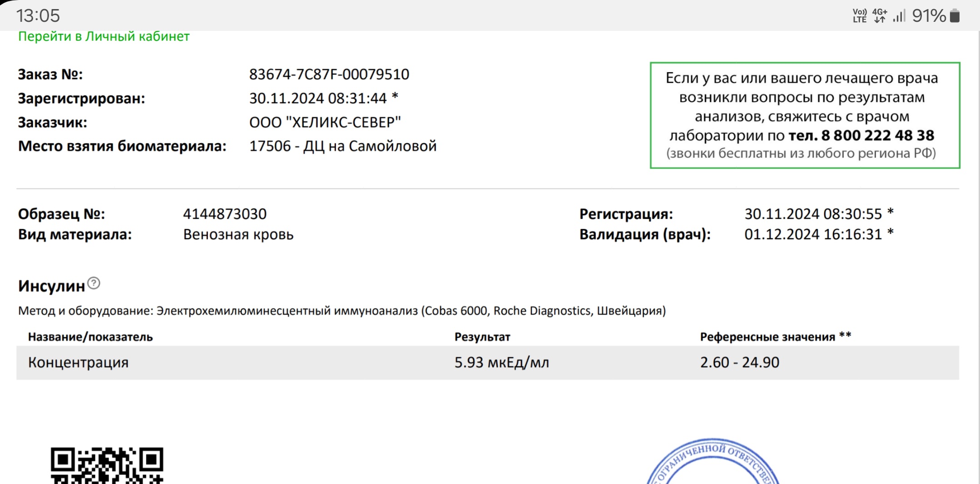Click the blue round company stamp

[713, 463]
